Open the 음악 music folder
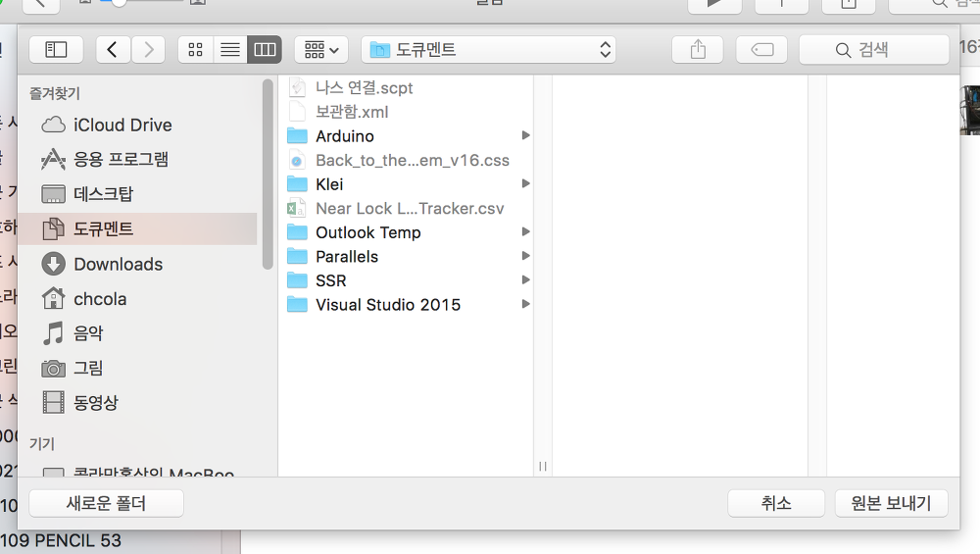 coord(88,333)
